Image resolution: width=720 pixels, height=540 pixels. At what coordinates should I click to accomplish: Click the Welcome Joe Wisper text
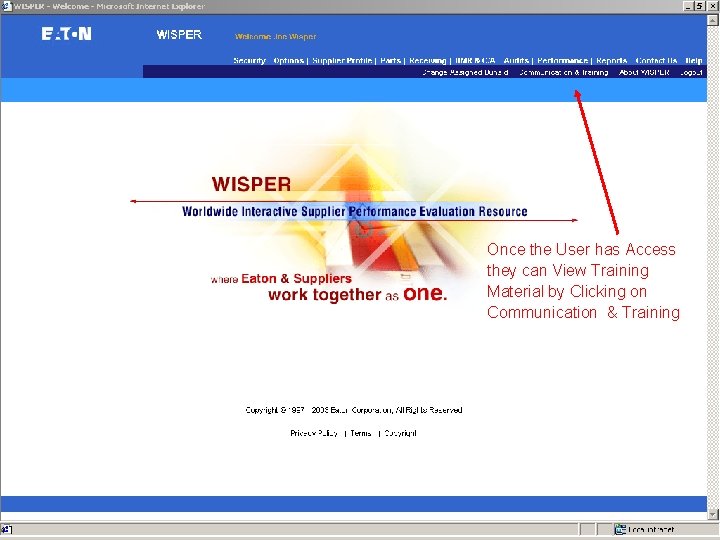[x=276, y=37]
